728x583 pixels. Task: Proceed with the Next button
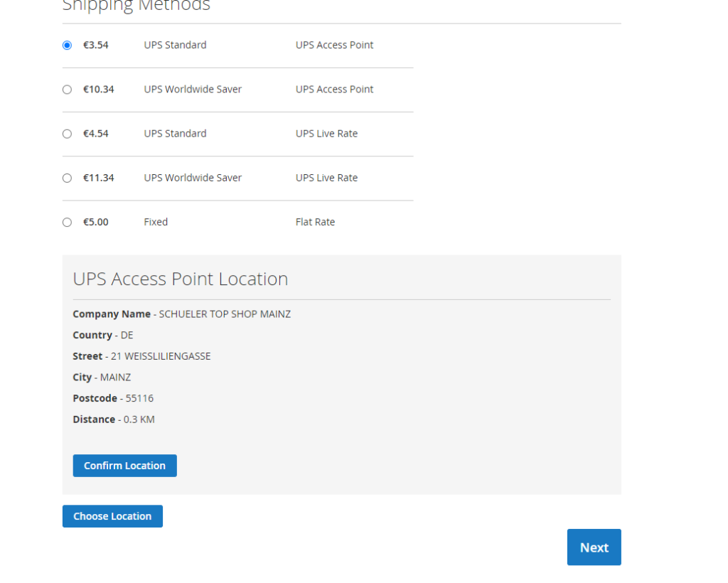coord(594,547)
